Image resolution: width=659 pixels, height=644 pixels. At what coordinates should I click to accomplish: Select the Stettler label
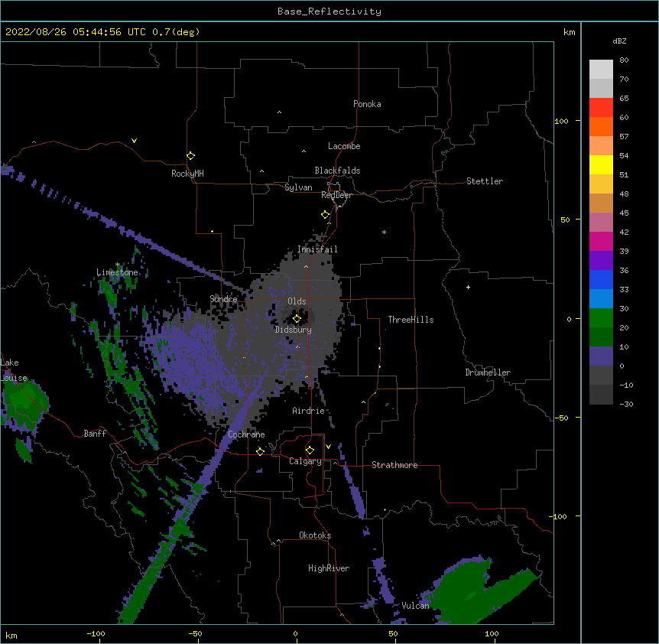485,181
